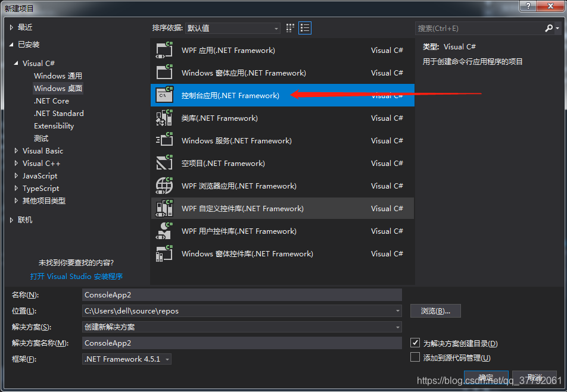The width and height of the screenshot is (567, 392).
Task: Expand the 最近 tree node
Action: tap(11, 27)
